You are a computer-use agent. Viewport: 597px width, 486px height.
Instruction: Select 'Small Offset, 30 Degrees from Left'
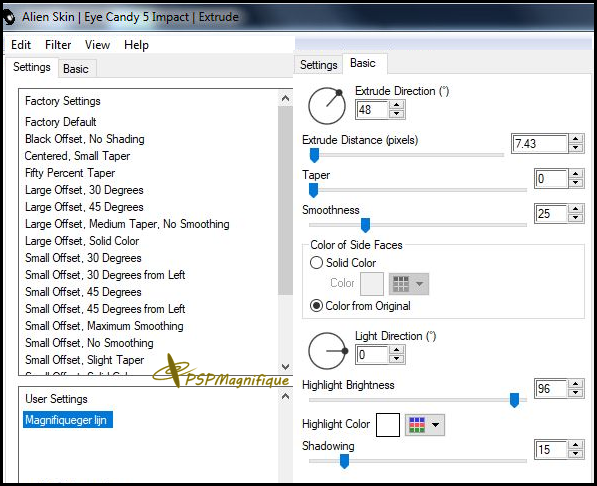point(105,275)
